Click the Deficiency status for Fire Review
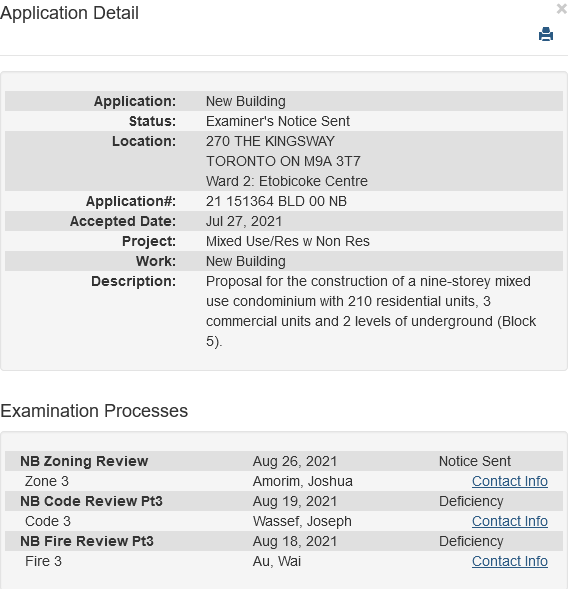This screenshot has width=568, height=589. (471, 541)
